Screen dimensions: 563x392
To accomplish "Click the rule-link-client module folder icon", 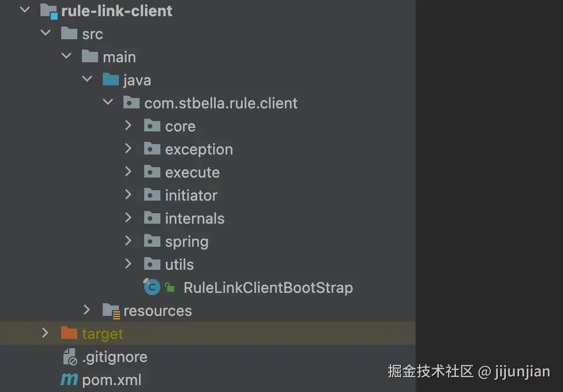I will (48, 11).
